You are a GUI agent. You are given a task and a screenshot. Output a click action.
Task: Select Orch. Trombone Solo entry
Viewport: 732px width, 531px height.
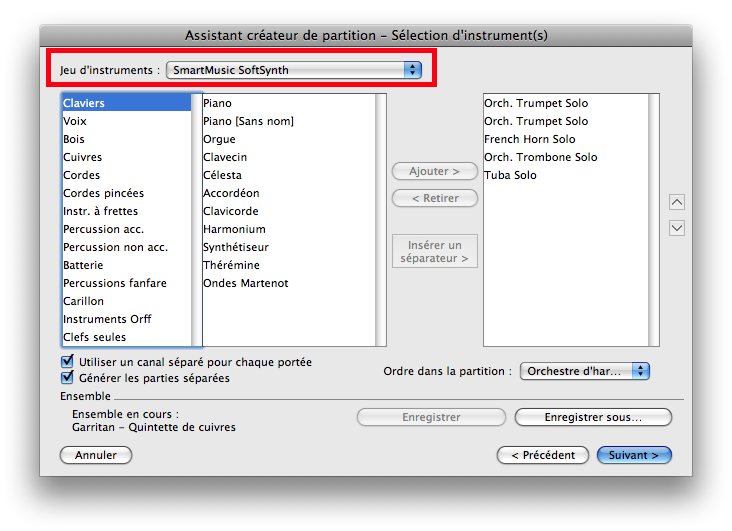pyautogui.click(x=540, y=157)
